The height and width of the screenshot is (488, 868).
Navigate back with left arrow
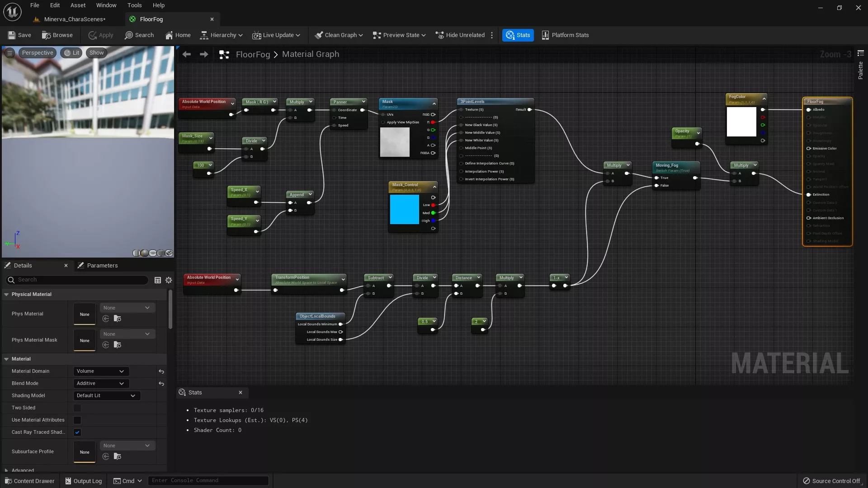[186, 54]
